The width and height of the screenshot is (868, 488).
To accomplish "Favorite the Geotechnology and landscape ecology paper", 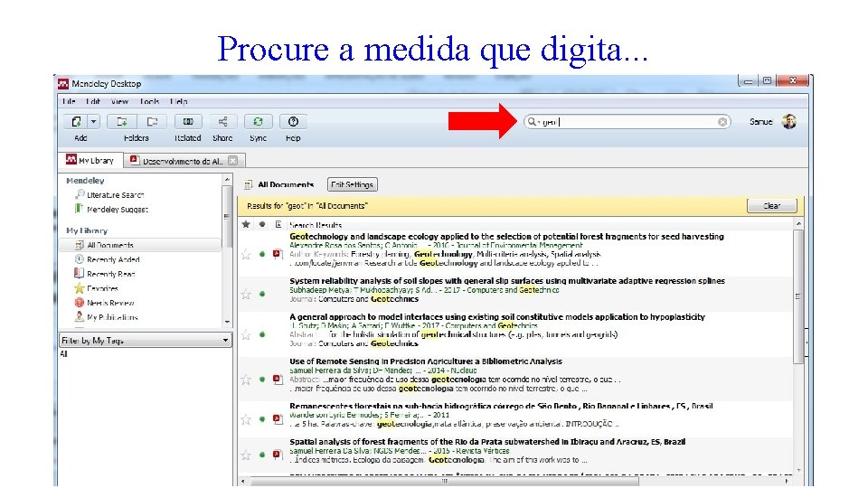I will (246, 255).
